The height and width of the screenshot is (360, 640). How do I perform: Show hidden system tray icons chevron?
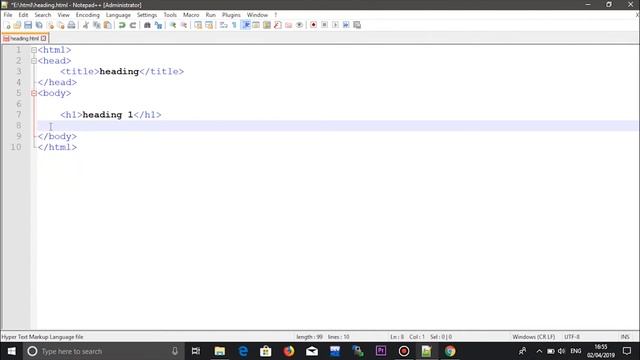pos(539,351)
